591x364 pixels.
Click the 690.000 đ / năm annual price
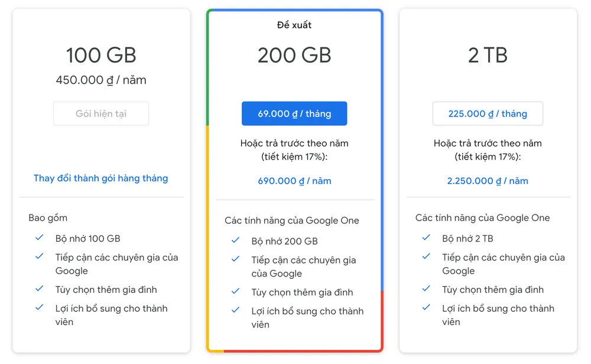(x=294, y=181)
